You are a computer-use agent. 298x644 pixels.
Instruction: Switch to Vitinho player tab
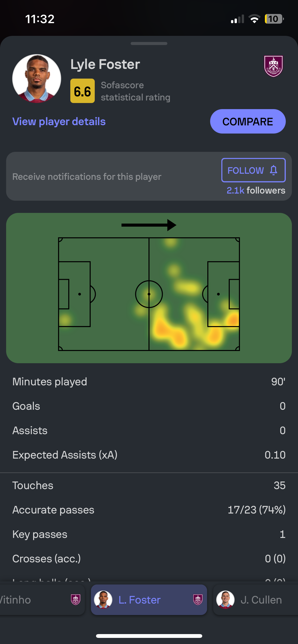click(x=42, y=600)
